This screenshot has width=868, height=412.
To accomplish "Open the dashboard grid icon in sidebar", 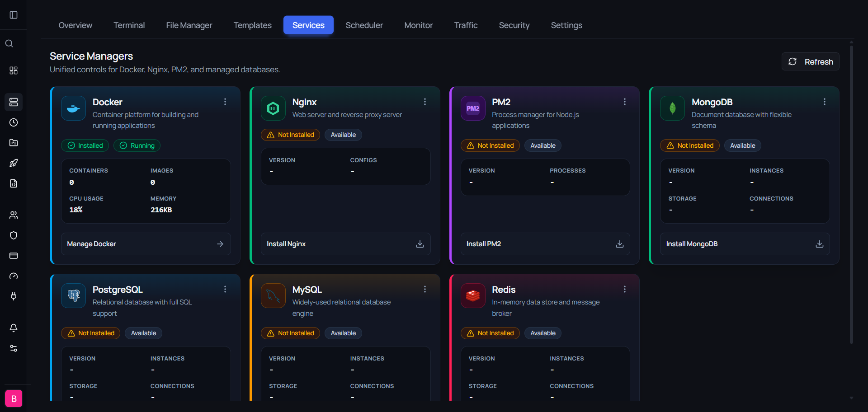I will (x=14, y=70).
